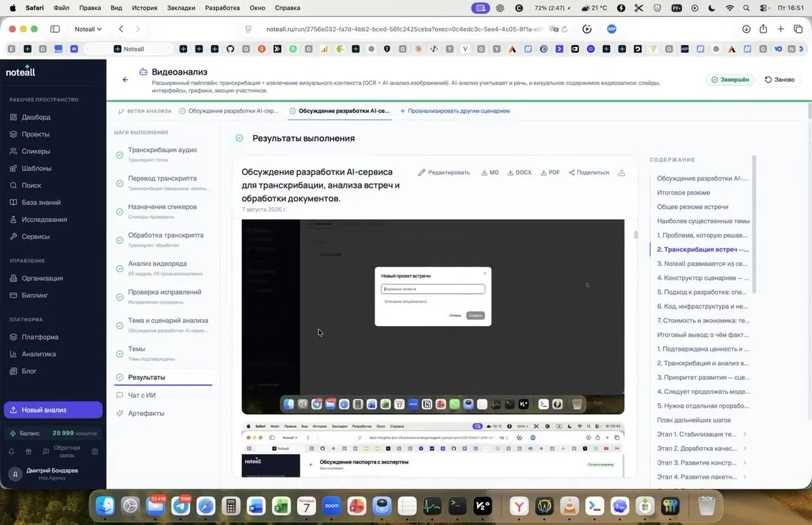812x525 pixels.
Task: Open Транскрибация аудио step
Action: (x=164, y=154)
